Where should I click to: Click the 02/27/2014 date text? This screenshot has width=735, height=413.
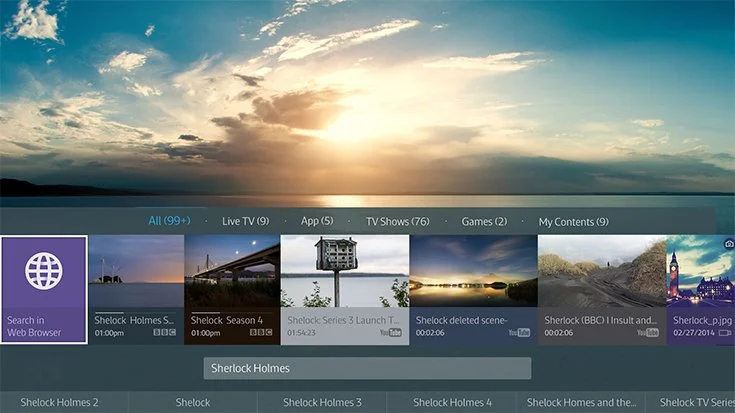(x=694, y=333)
